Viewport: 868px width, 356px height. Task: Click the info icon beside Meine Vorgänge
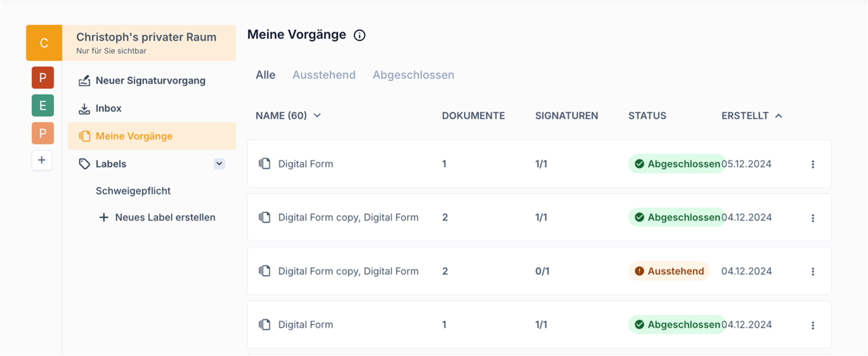click(359, 35)
